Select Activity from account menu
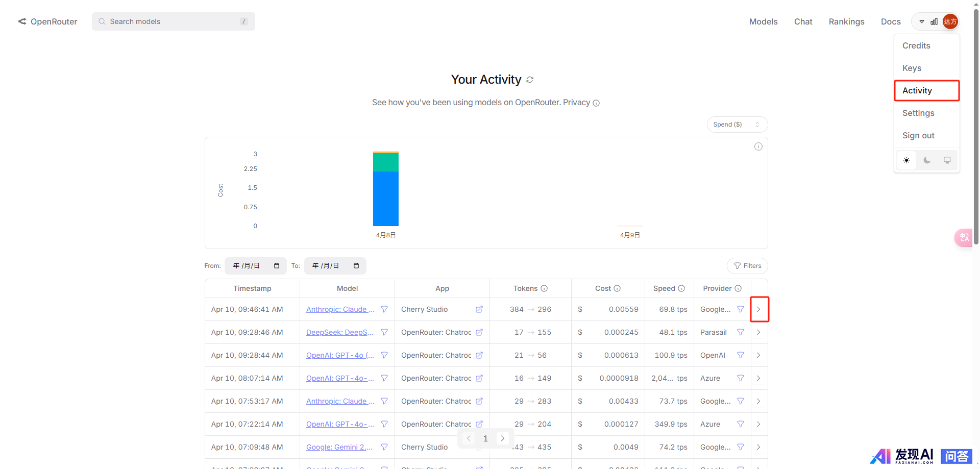 coord(927,90)
